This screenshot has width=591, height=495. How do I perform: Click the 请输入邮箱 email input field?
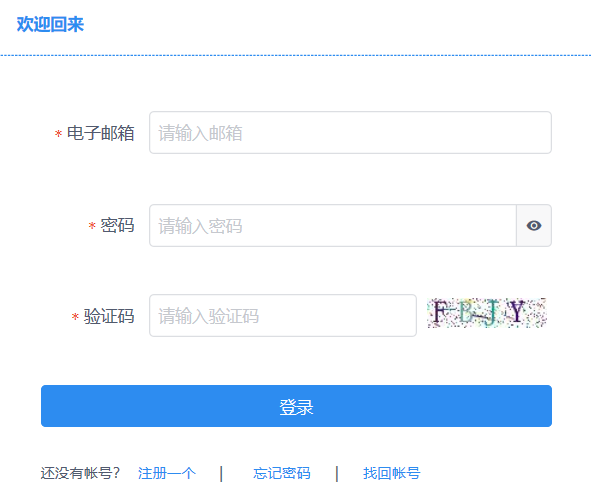(350, 133)
